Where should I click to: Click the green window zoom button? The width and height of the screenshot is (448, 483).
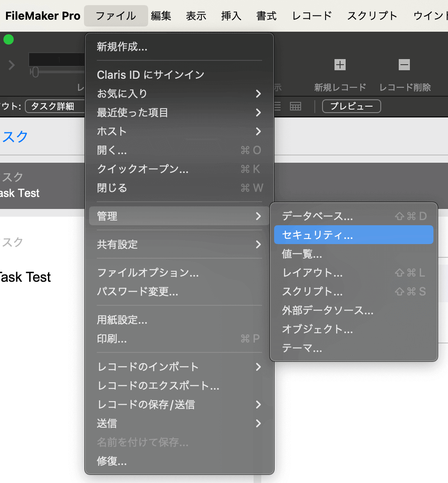9,39
